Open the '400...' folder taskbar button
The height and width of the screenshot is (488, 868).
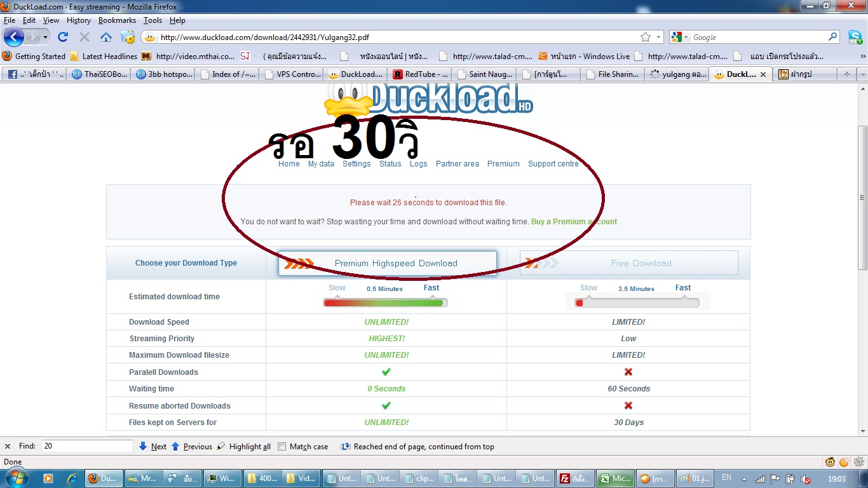click(262, 478)
